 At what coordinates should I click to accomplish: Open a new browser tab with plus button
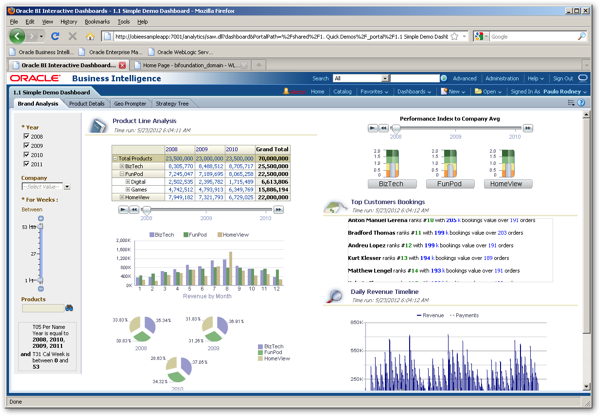(259, 65)
